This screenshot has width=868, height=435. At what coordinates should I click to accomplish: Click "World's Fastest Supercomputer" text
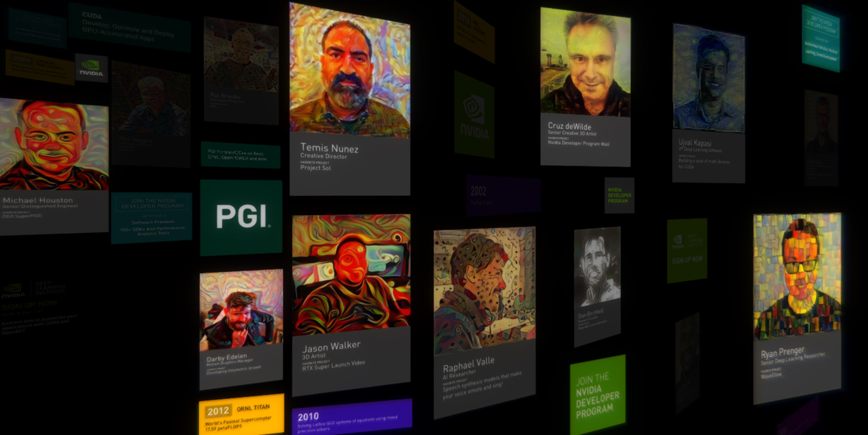238,422
